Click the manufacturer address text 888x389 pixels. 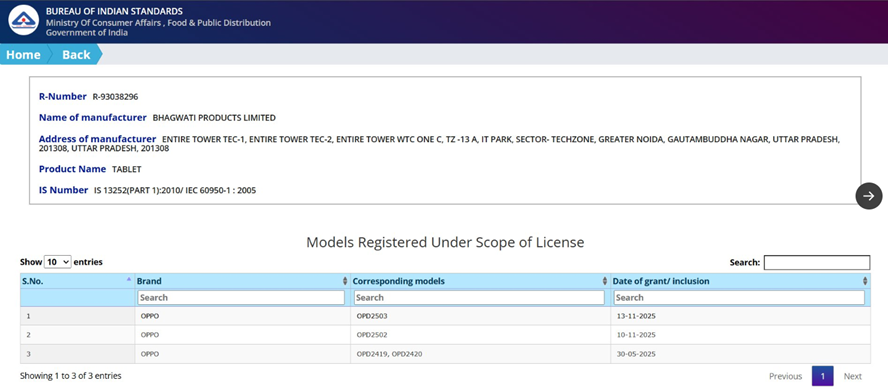click(x=439, y=144)
